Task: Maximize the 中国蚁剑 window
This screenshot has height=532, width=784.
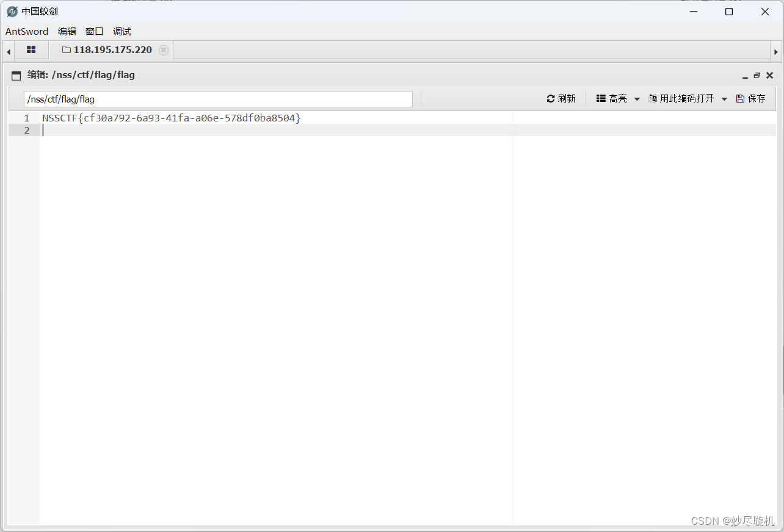Action: [x=729, y=12]
